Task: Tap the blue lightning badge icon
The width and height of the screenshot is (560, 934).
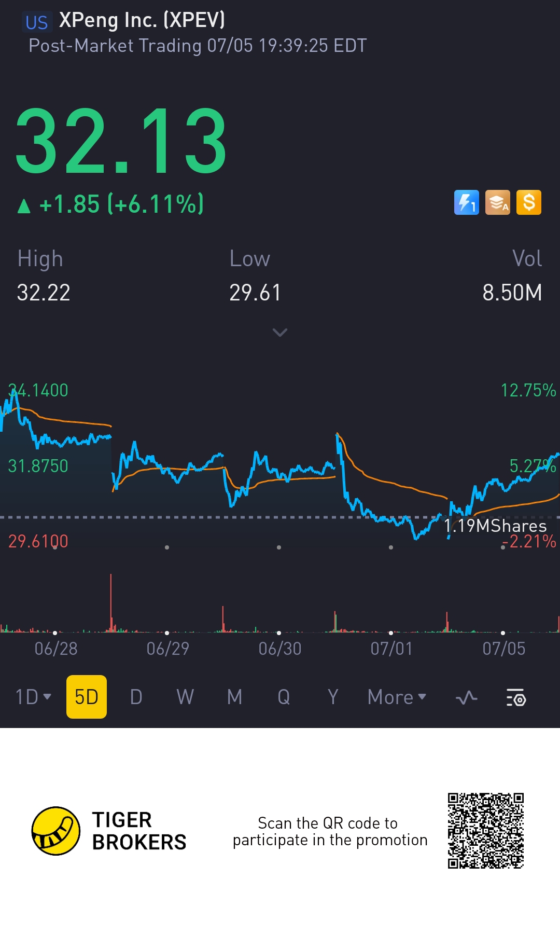Action: pyautogui.click(x=467, y=202)
